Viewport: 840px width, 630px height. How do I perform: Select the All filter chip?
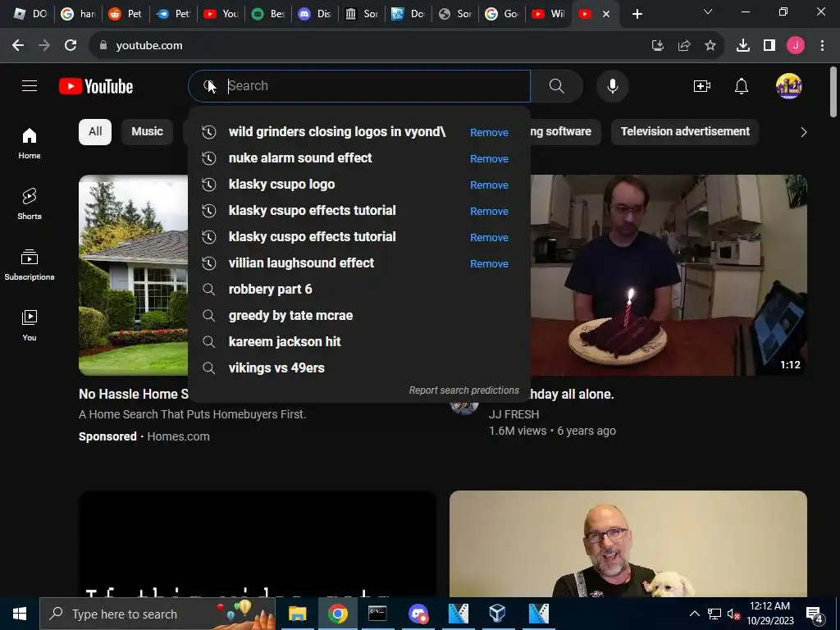tap(95, 132)
